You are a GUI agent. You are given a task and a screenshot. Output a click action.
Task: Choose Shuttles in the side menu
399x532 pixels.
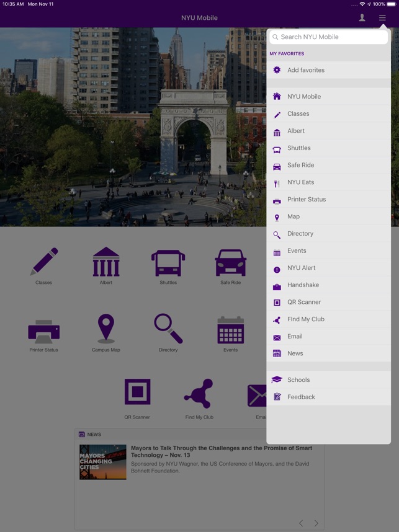click(328, 148)
